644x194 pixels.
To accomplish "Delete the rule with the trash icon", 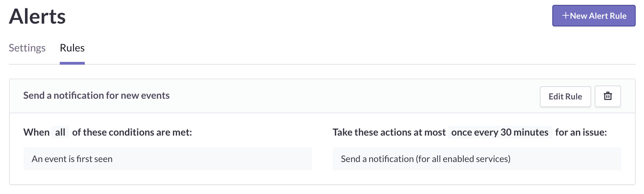I will 608,96.
